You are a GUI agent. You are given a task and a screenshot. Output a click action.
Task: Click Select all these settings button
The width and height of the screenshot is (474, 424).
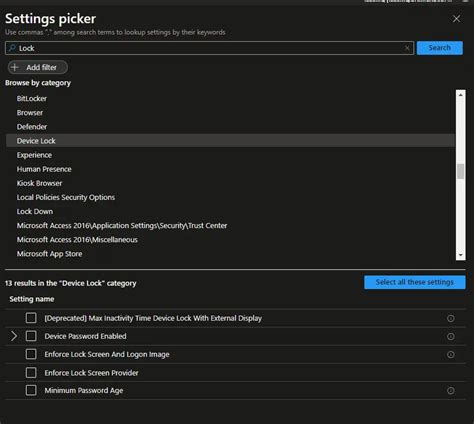[415, 282]
